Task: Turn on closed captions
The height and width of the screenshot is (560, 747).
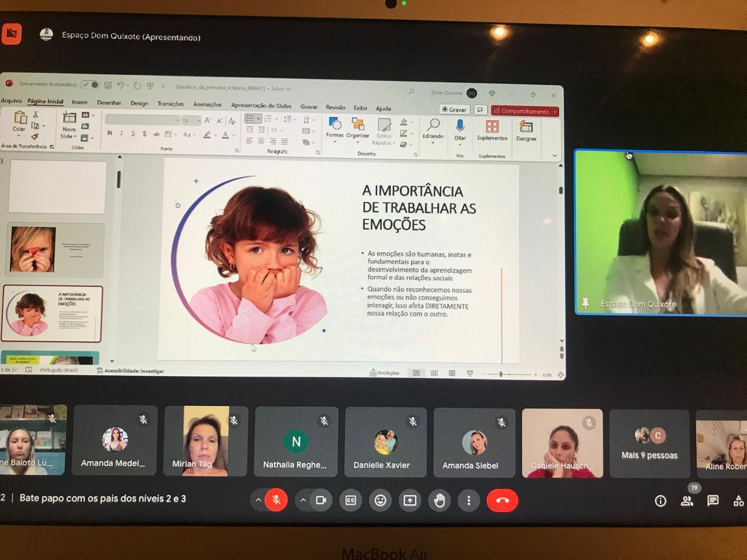Action: (351, 501)
